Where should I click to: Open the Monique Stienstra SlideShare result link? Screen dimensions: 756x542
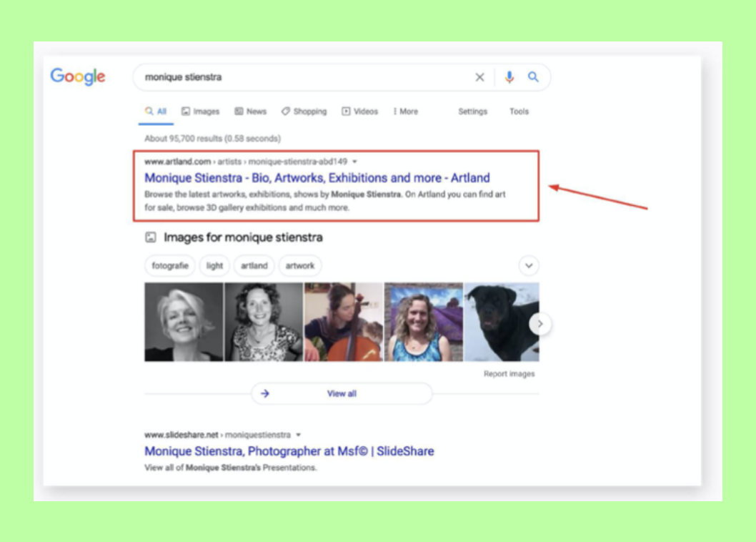point(289,451)
